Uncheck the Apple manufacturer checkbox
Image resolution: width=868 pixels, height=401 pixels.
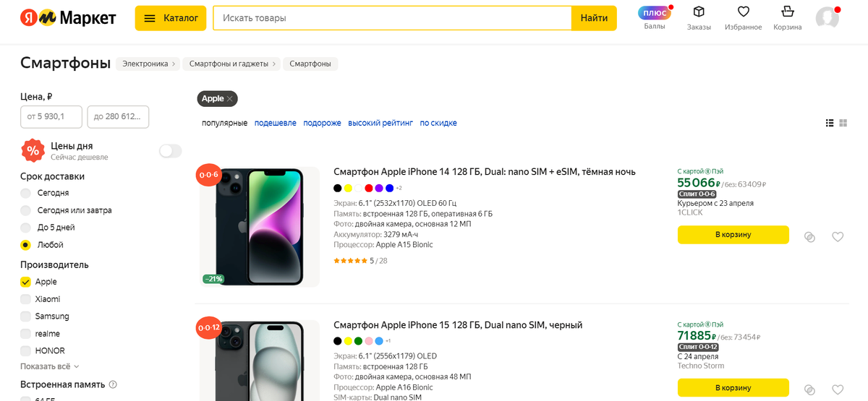coord(26,282)
